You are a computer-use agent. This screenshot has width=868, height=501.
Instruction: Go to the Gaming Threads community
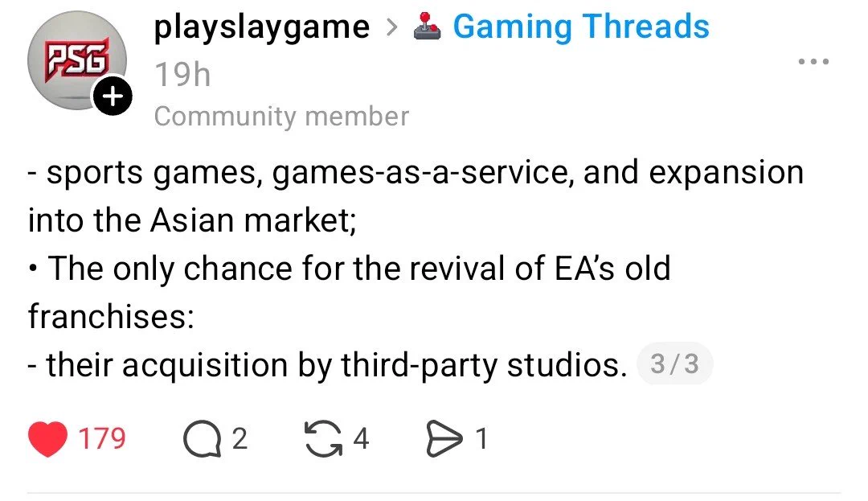[581, 27]
